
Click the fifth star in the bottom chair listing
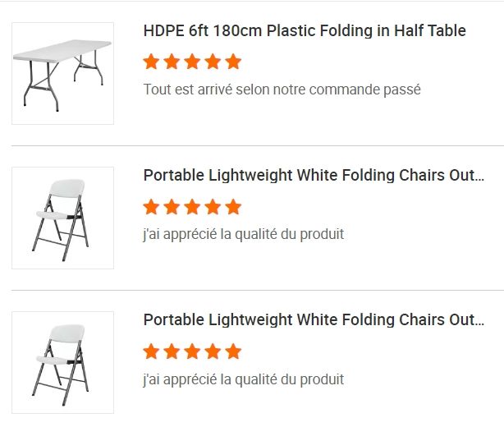click(x=233, y=351)
